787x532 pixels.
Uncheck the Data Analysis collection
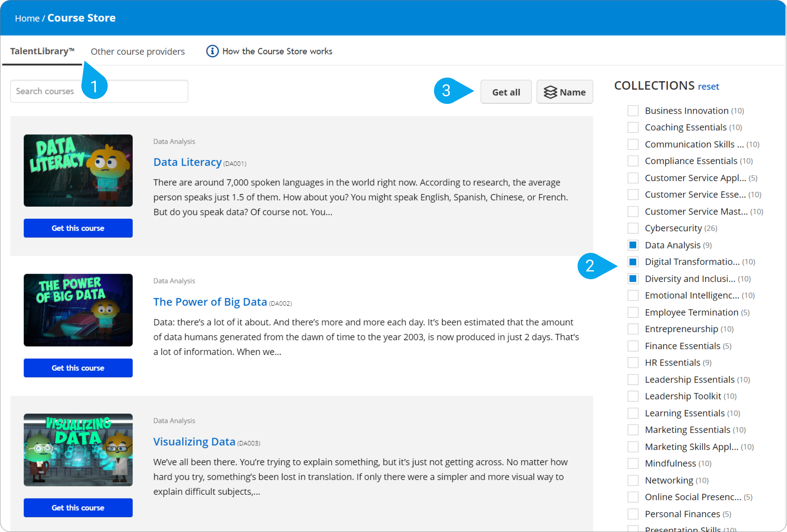click(x=632, y=245)
